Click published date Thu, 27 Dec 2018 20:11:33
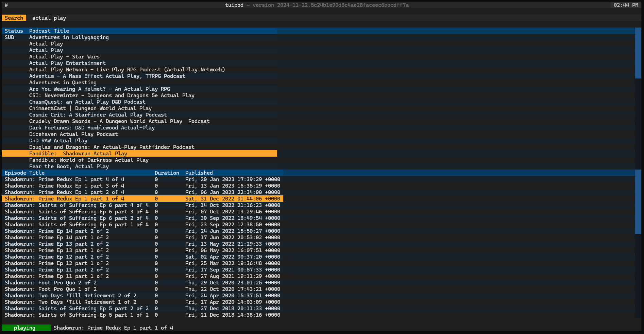The image size is (644, 334). click(233, 309)
